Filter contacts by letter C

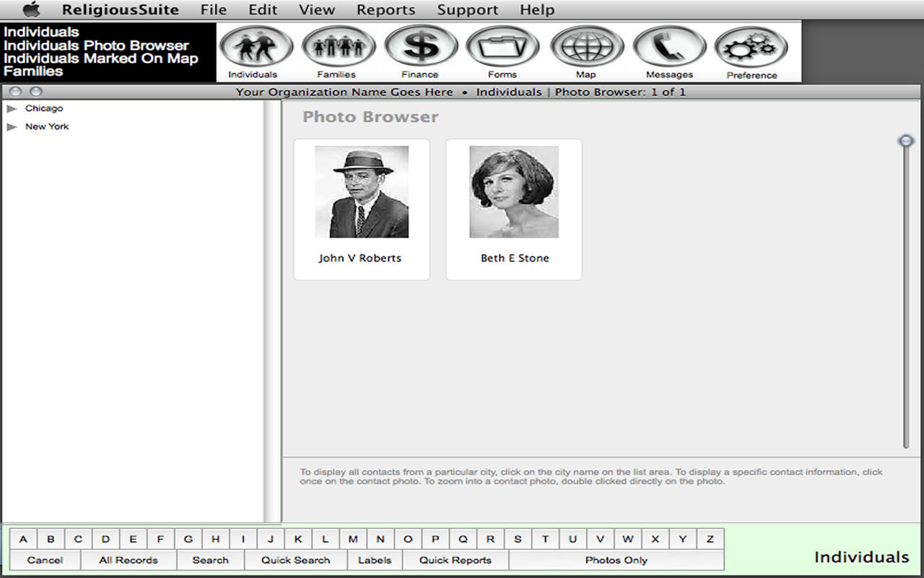(x=79, y=539)
